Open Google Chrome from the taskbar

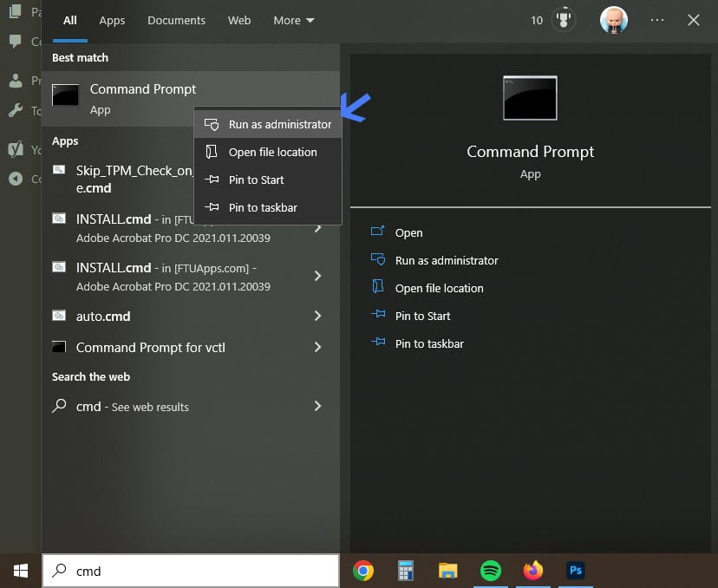(363, 571)
